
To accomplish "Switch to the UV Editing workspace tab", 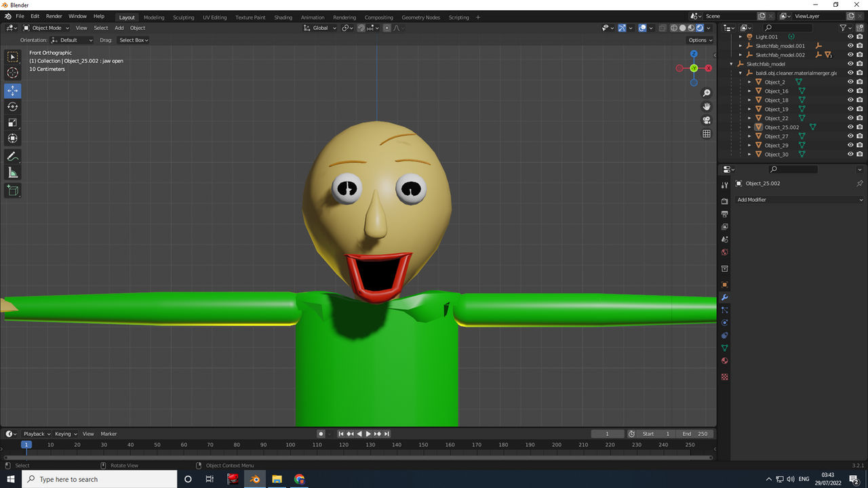I will [x=215, y=17].
